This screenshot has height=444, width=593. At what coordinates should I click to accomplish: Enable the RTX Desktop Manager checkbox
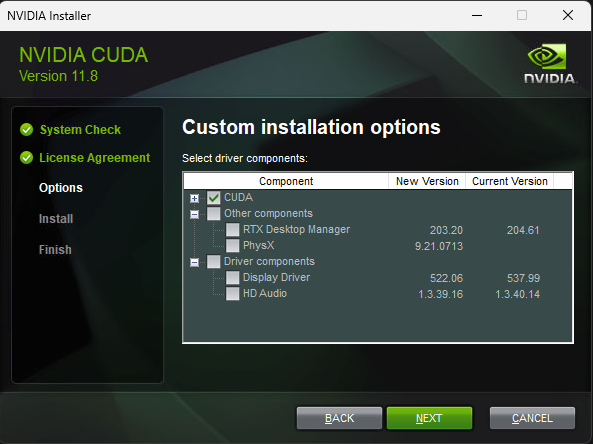pos(233,230)
